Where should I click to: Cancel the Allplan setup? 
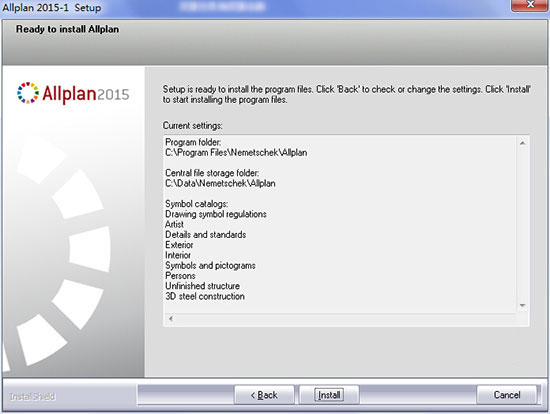(x=507, y=395)
